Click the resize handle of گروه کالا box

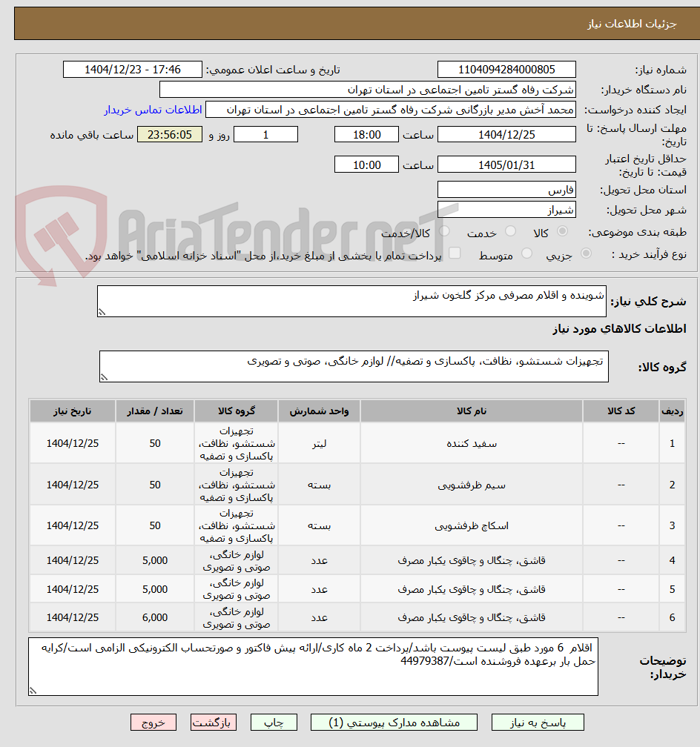pos(104,377)
